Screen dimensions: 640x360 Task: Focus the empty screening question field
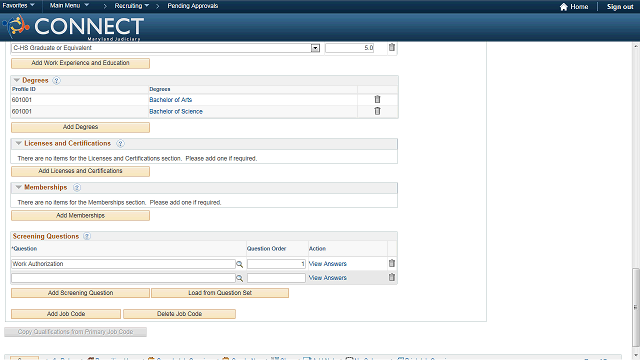(x=123, y=278)
